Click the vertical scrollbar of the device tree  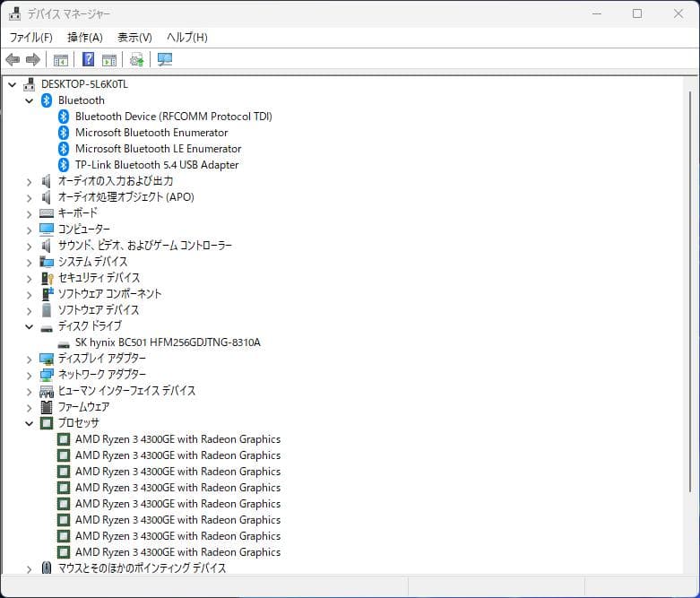(690, 291)
